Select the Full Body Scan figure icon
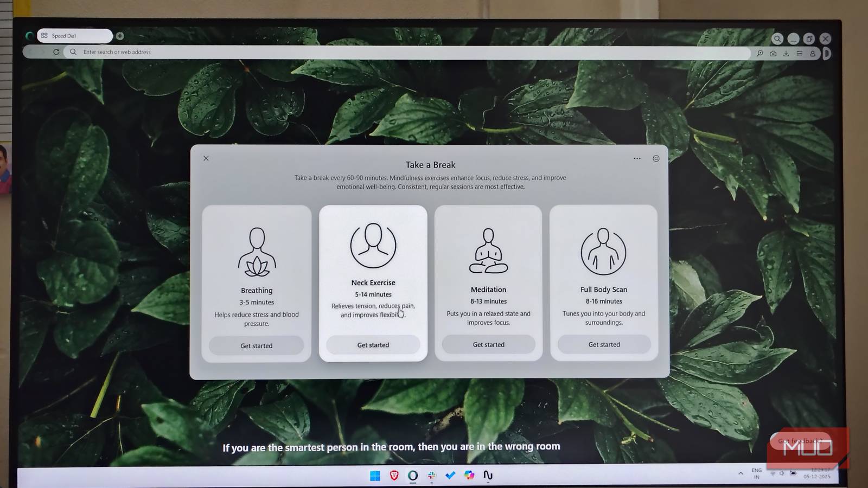 pyautogui.click(x=603, y=252)
